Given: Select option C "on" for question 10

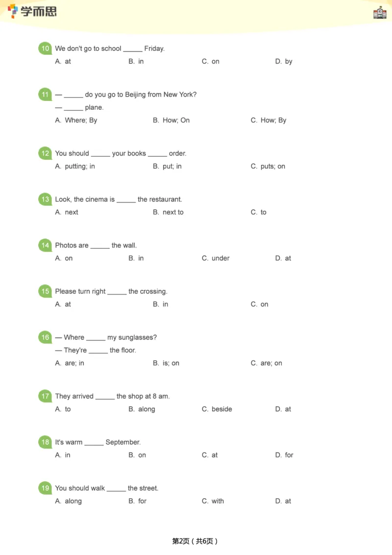Looking at the screenshot, I should point(211,61).
